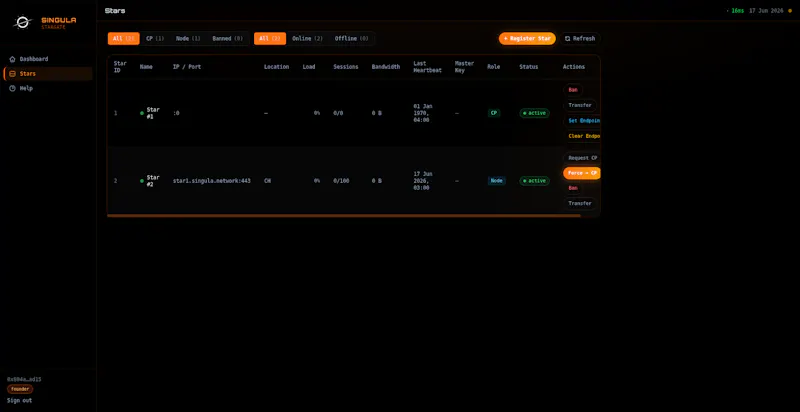The image size is (800, 412).
Task: Click the 17 Jun 2026 date in header
Action: [x=766, y=11]
